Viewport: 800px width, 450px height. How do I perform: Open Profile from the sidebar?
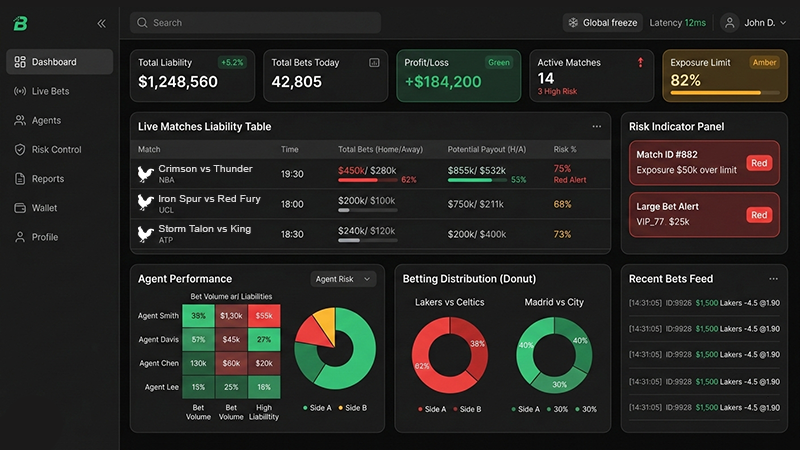click(60, 237)
